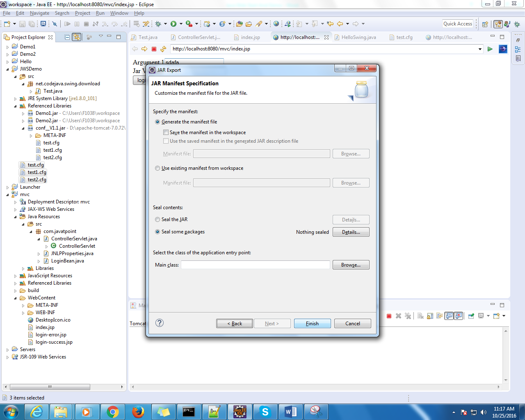
Task: Open Skype from the taskbar
Action: point(265,411)
